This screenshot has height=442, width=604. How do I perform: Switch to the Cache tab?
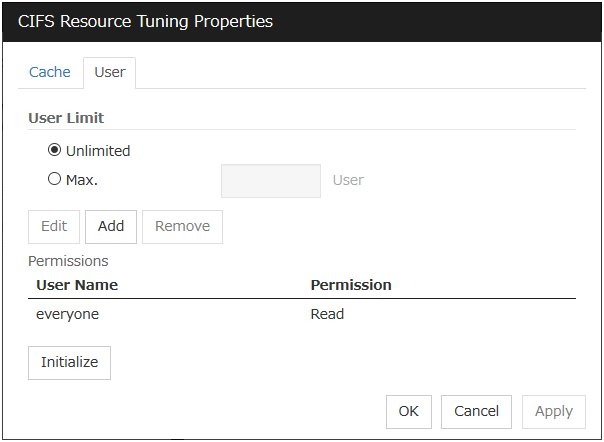point(50,72)
